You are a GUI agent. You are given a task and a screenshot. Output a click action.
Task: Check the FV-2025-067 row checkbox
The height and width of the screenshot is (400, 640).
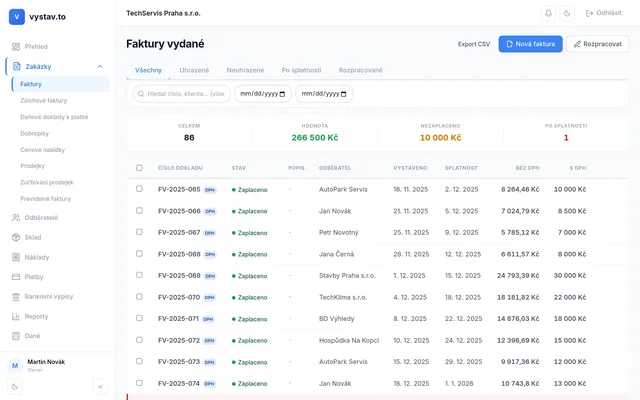point(139,232)
